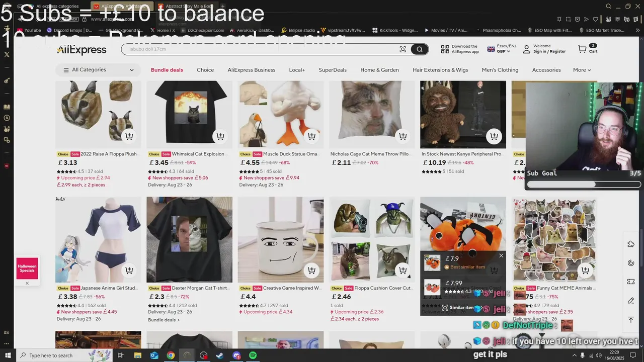Open File Explorer from the taskbar
Screen dimensions: 644x362
[137, 355]
